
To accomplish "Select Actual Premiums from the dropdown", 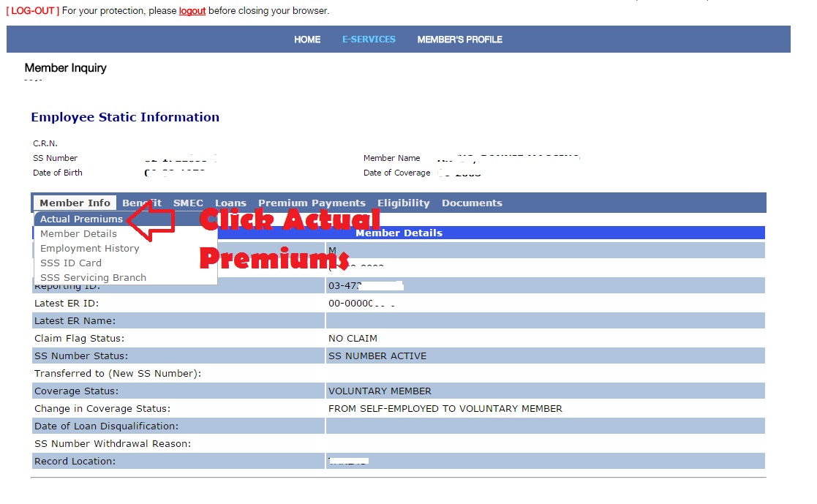I will [x=80, y=219].
